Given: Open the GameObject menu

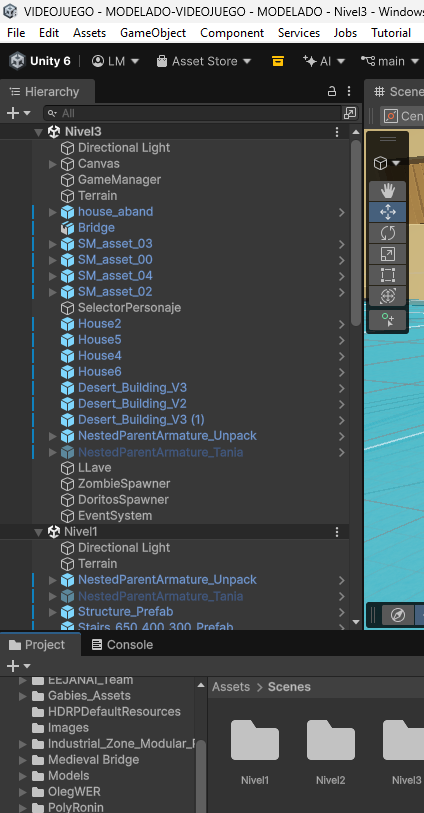Looking at the screenshot, I should (153, 33).
